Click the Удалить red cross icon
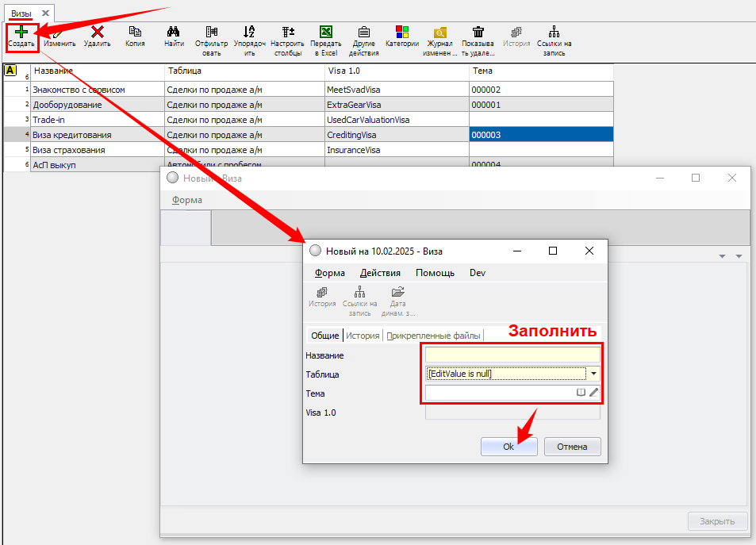Viewport: 756px width, 545px height. pyautogui.click(x=97, y=33)
